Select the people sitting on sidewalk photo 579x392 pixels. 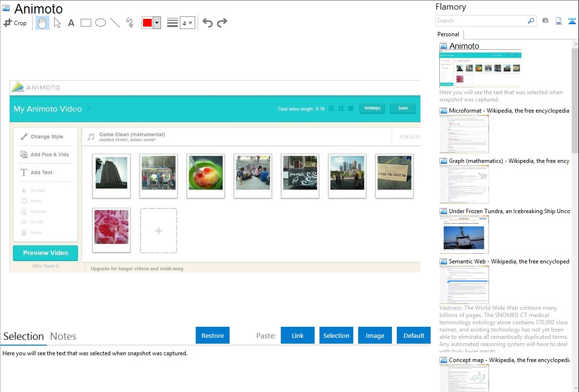pos(253,176)
